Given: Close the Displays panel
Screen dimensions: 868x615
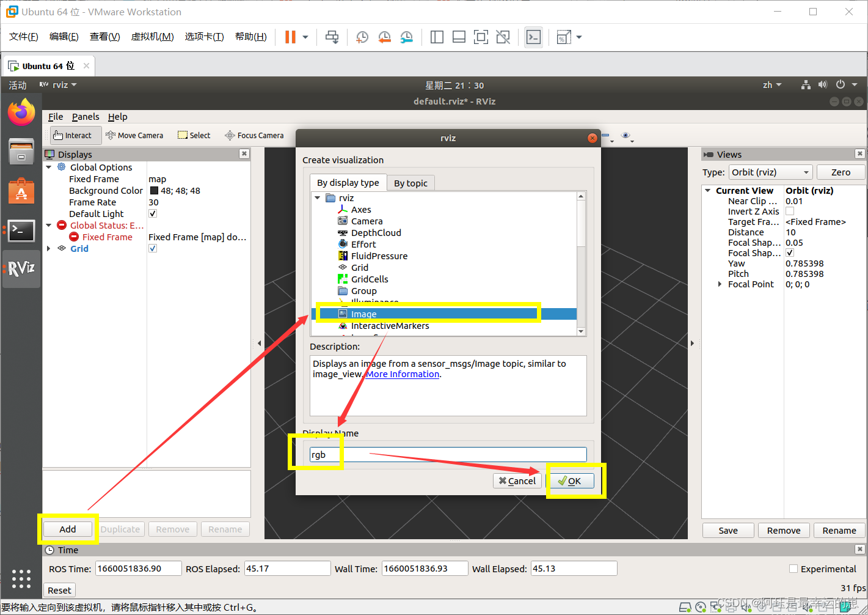Looking at the screenshot, I should (x=244, y=154).
